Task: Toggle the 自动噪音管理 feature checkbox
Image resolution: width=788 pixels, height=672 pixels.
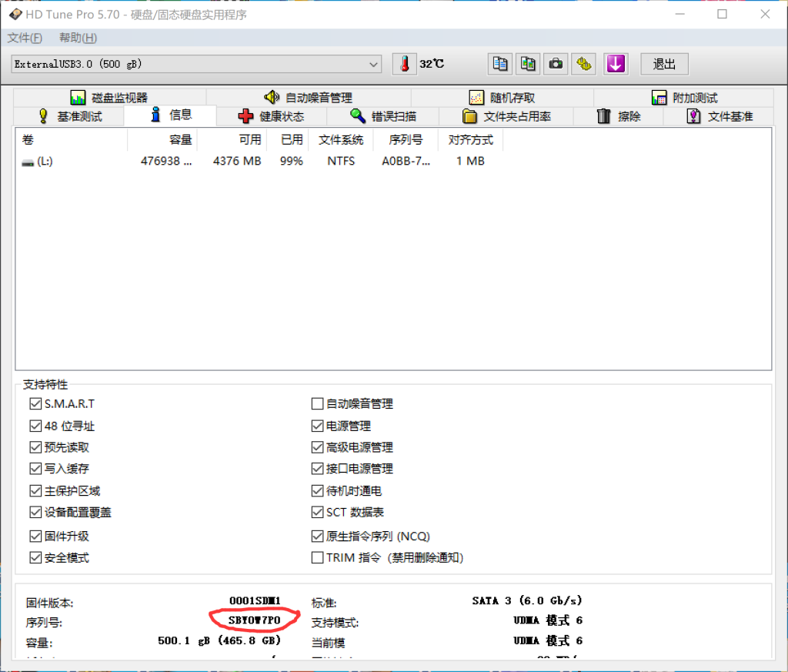Action: [317, 403]
